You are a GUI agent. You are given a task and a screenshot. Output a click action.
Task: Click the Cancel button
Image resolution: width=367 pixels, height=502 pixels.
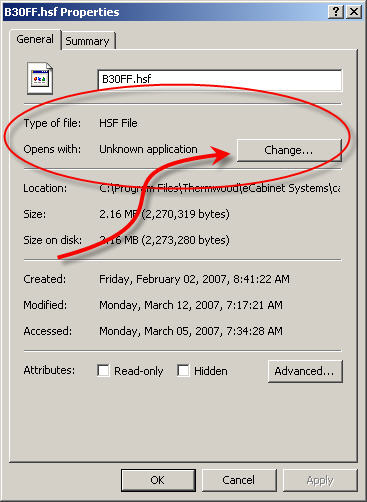coord(239,480)
